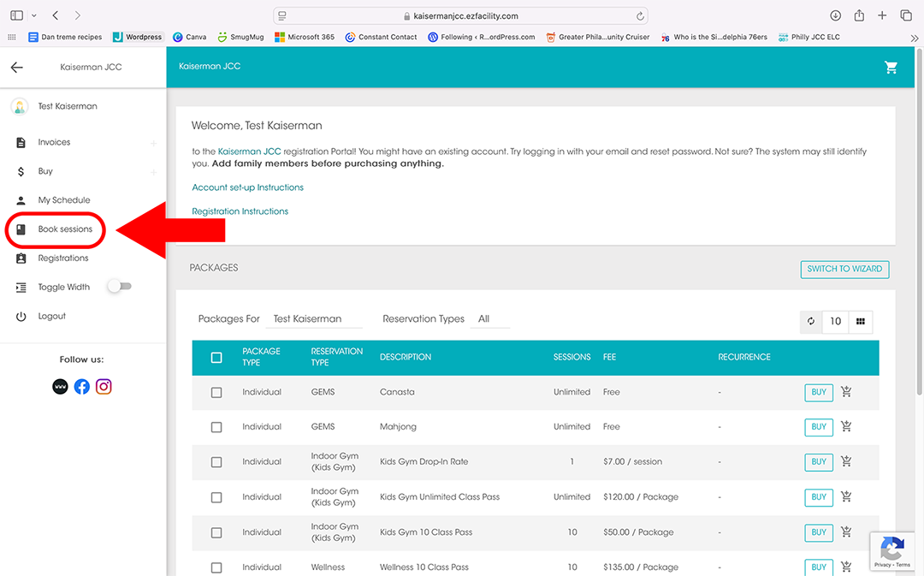Screen dimensions: 924x576
Task: Add Canasta to cart via cart icon
Action: pyautogui.click(x=846, y=392)
